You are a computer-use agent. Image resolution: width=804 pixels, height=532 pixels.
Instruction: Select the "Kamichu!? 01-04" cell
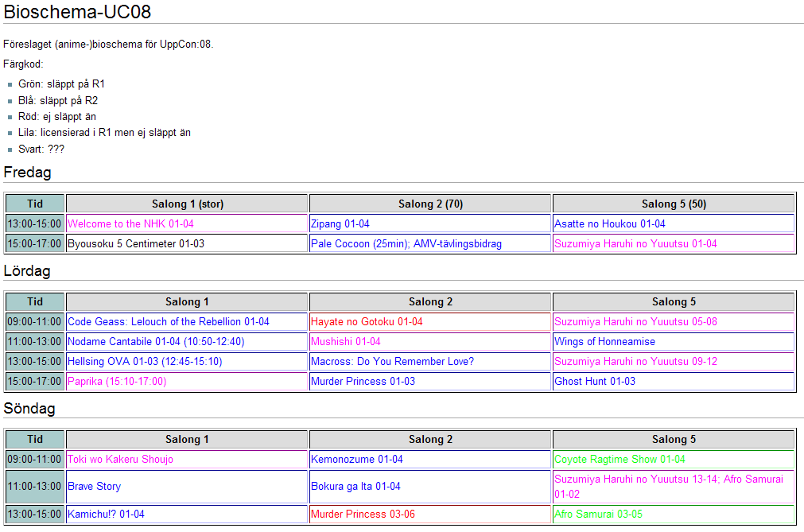point(187,514)
